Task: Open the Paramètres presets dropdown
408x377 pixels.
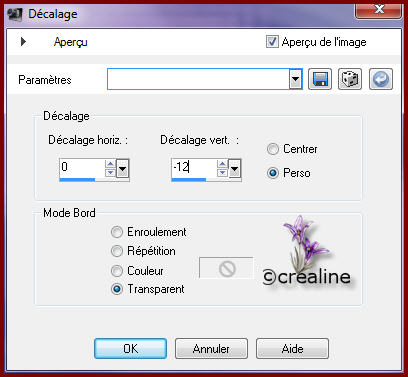Action: tap(295, 79)
